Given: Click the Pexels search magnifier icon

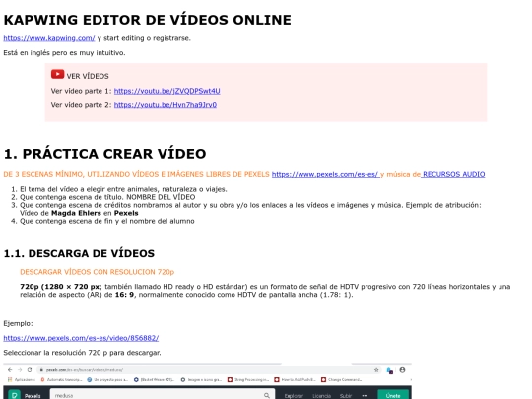Looking at the screenshot, I should pyautogui.click(x=267, y=396).
